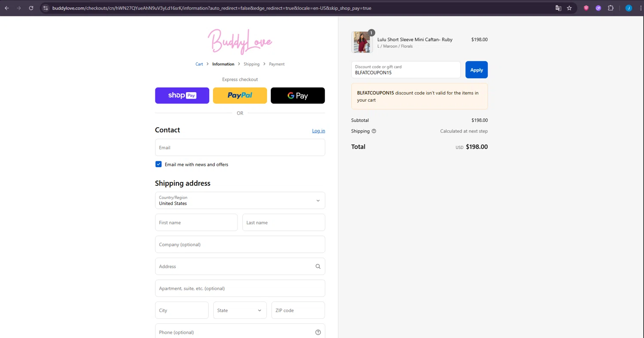Click the address search magnifier icon
This screenshot has width=644, height=338.
point(318,266)
